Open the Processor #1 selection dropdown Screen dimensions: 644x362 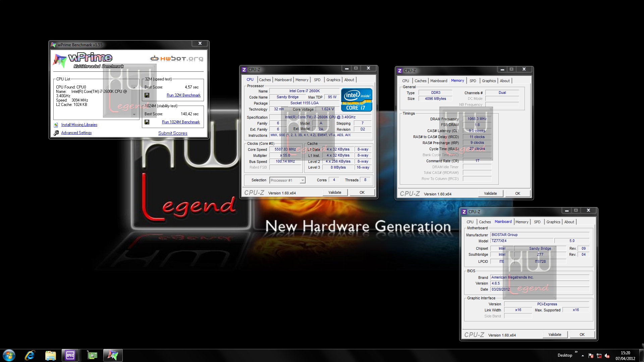303,180
